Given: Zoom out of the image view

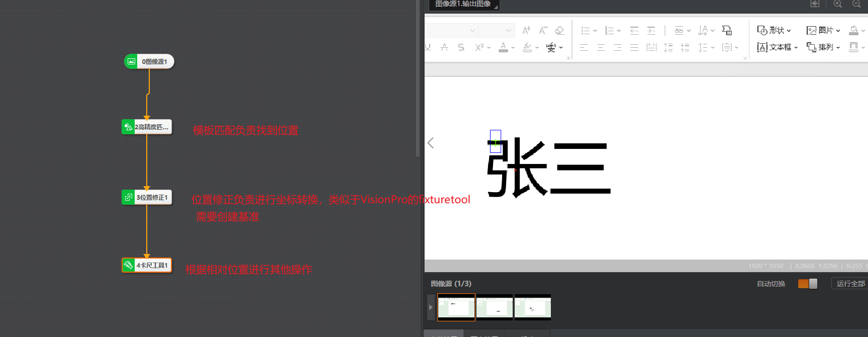Looking at the screenshot, I should (x=856, y=4).
